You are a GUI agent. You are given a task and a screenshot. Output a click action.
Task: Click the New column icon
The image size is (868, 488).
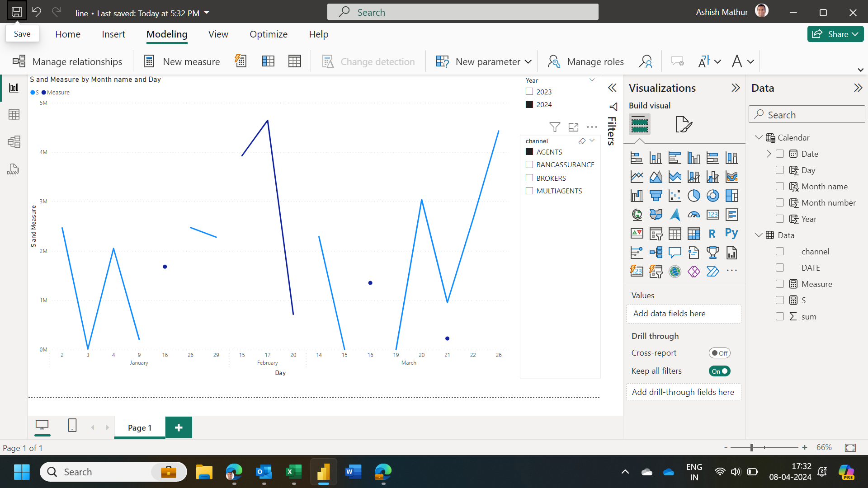coord(268,61)
